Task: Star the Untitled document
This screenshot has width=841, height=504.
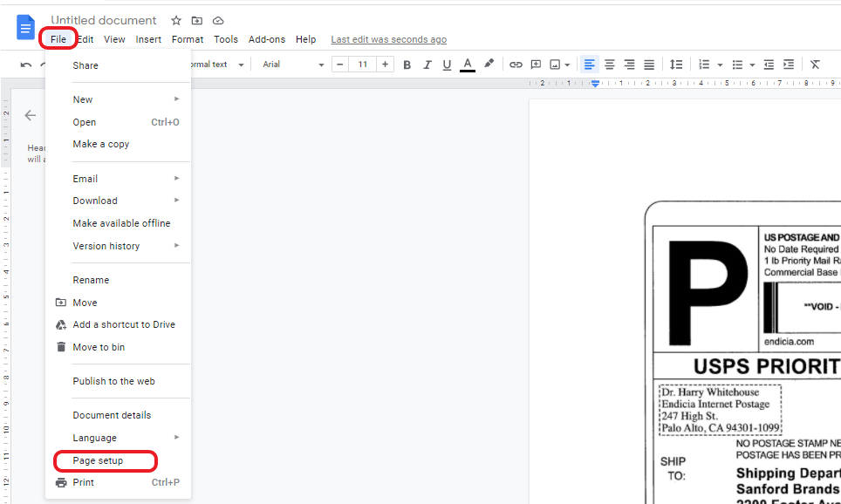Action: coord(174,20)
